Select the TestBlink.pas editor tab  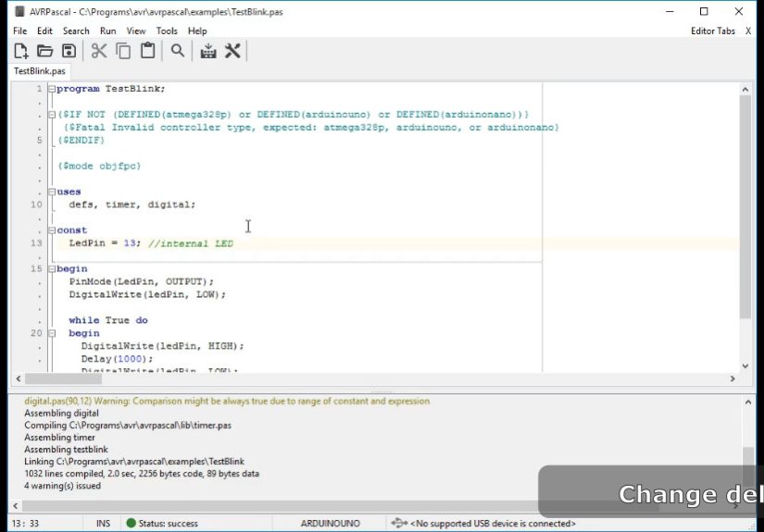point(39,70)
